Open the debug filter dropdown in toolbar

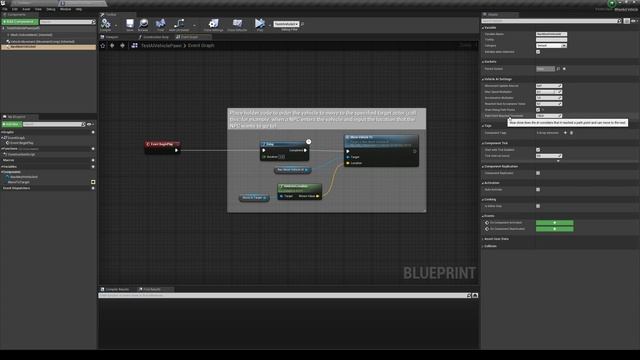[x=286, y=24]
